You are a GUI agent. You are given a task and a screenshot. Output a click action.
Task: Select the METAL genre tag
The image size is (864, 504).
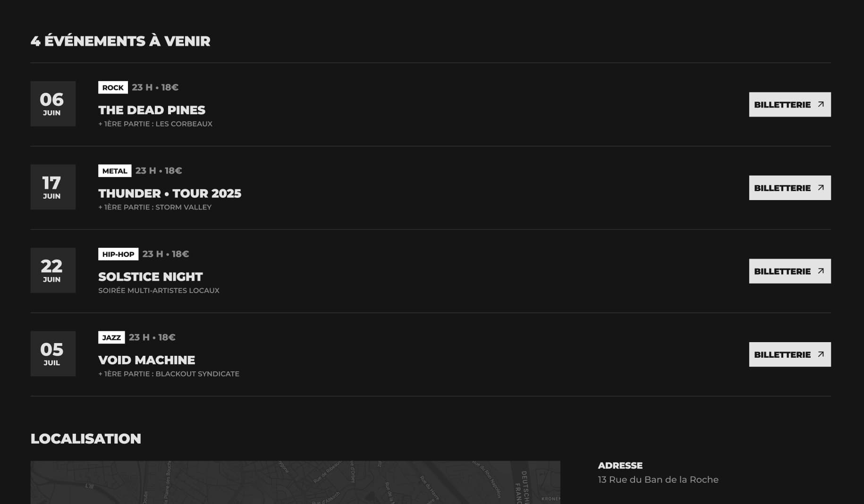coord(115,171)
